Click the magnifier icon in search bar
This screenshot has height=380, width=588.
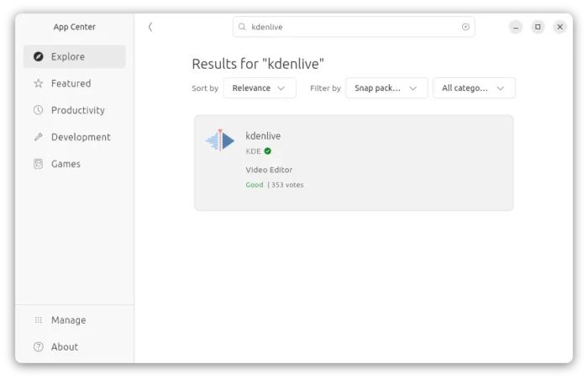(x=243, y=27)
